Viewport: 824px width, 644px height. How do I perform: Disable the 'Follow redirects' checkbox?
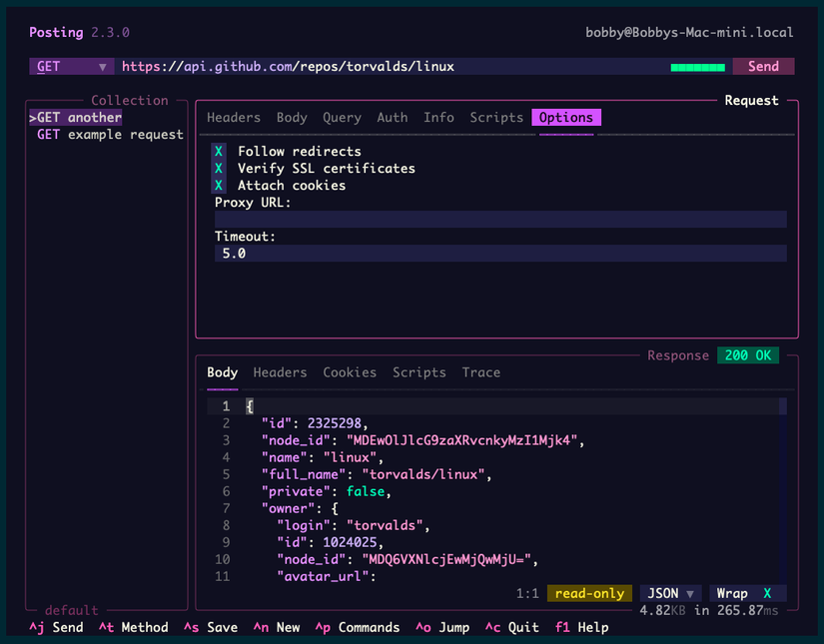point(219,151)
